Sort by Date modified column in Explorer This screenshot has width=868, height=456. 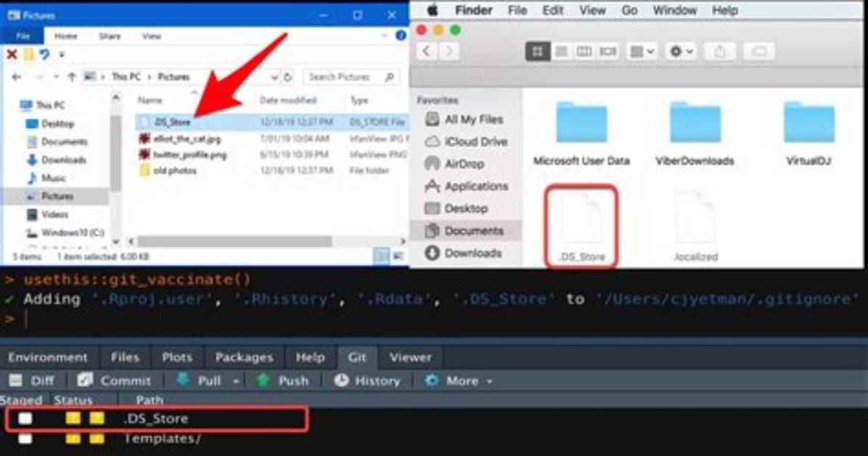[x=288, y=100]
